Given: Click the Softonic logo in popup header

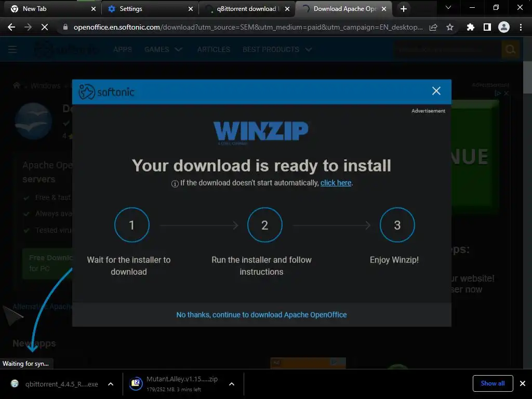Looking at the screenshot, I should click(x=107, y=91).
